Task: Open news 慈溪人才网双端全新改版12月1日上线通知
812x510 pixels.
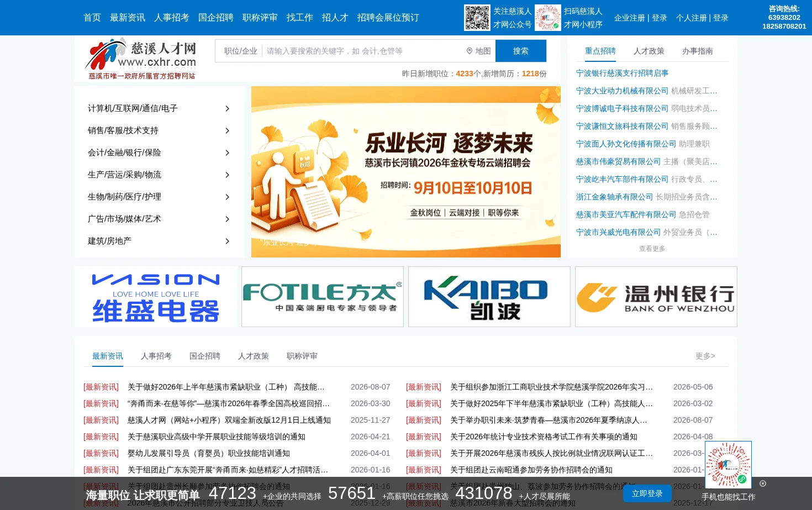Action: pyautogui.click(x=229, y=420)
